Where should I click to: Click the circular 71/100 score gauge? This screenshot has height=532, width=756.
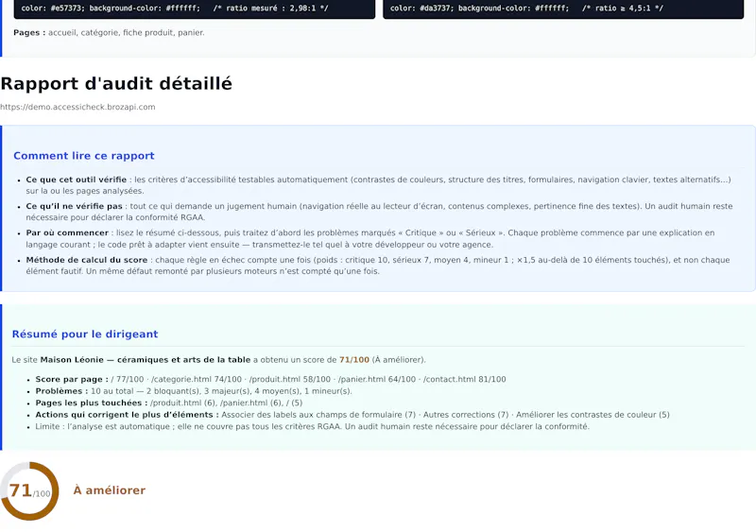pyautogui.click(x=29, y=491)
